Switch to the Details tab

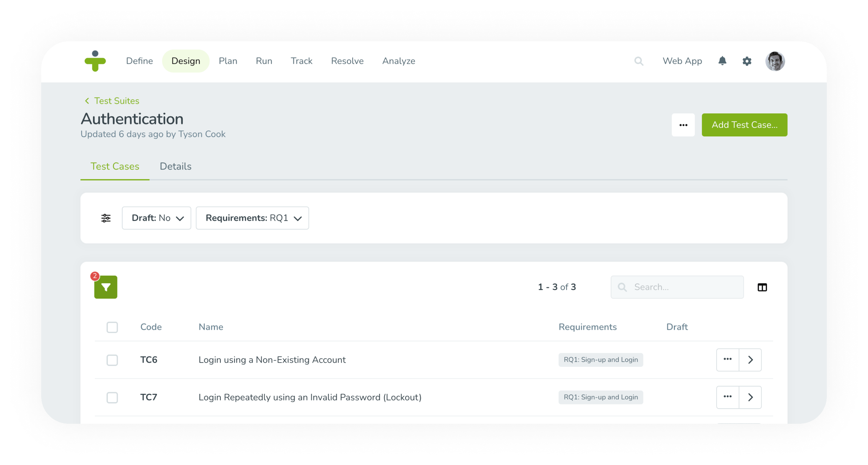coord(175,166)
